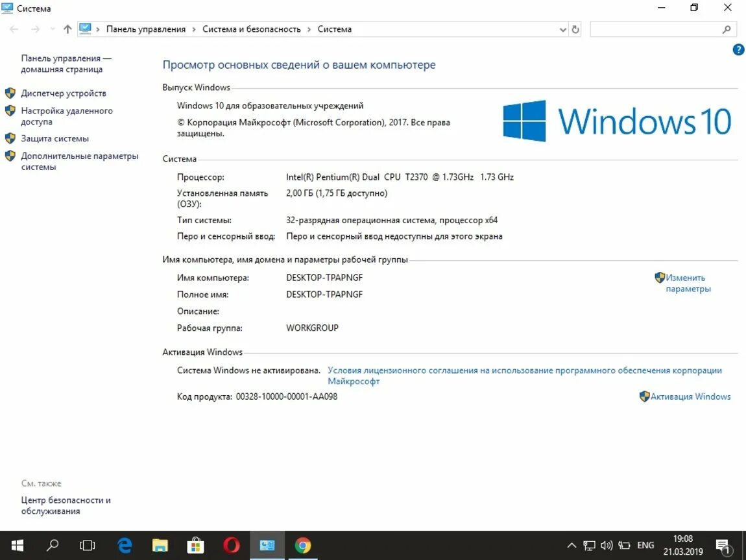Open the recent locations dropdown arrow
Image resolution: width=746 pixels, height=560 pixels.
tap(52, 29)
